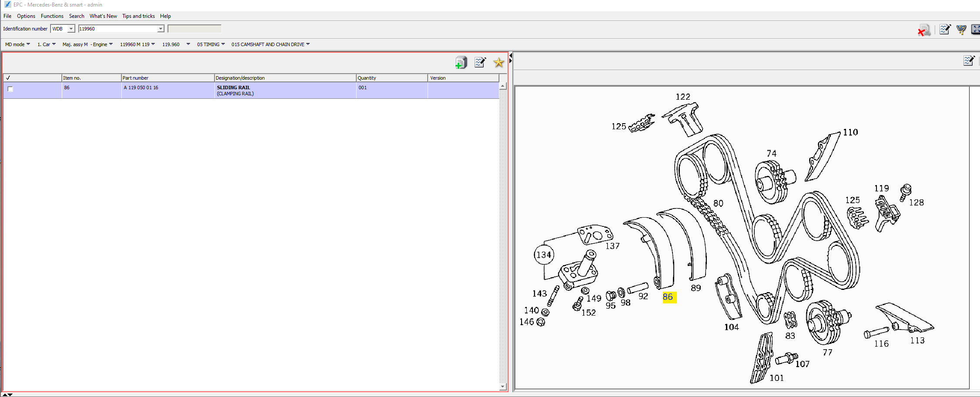Click the document icon with red X
The width and height of the screenshot is (980, 397).
[x=924, y=30]
